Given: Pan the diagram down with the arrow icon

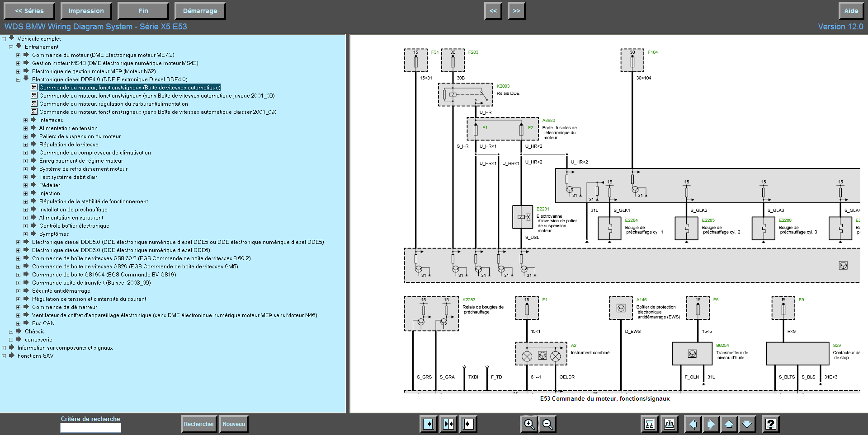Looking at the screenshot, I should (x=747, y=424).
